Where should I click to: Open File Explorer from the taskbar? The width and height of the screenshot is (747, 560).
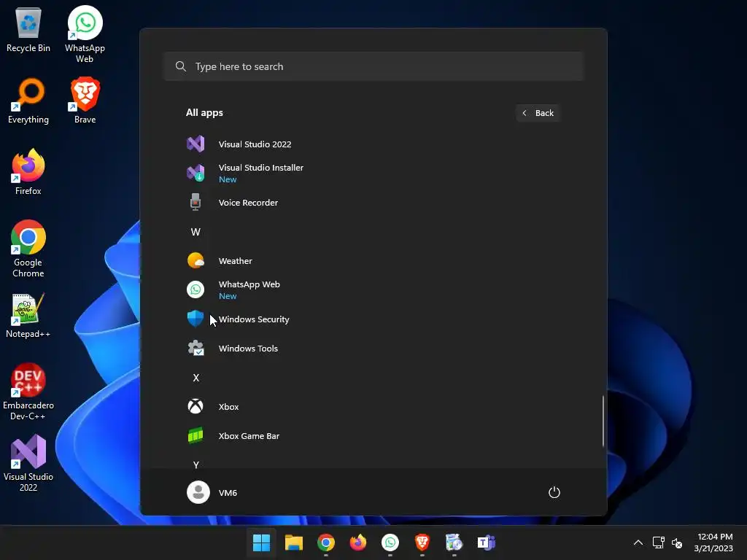pyautogui.click(x=293, y=542)
